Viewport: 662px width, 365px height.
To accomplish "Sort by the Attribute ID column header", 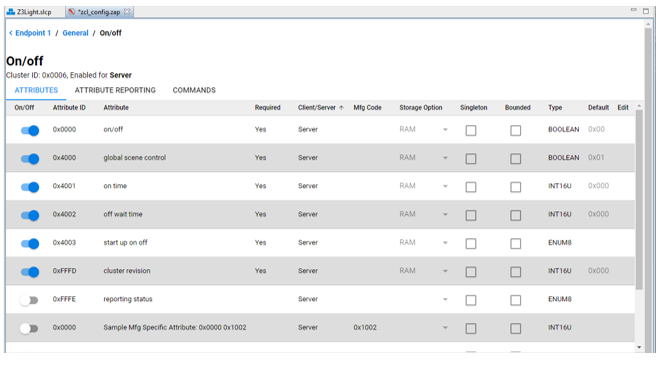I will [69, 108].
